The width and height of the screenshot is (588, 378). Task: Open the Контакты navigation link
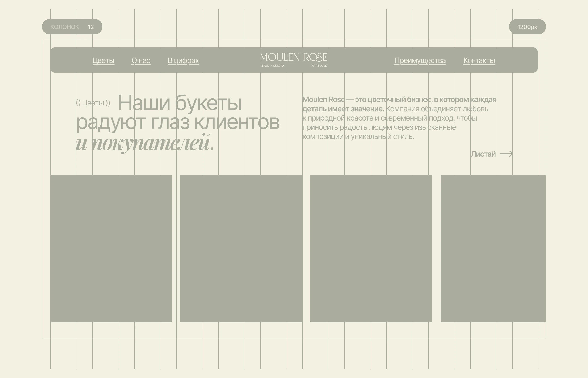(479, 61)
